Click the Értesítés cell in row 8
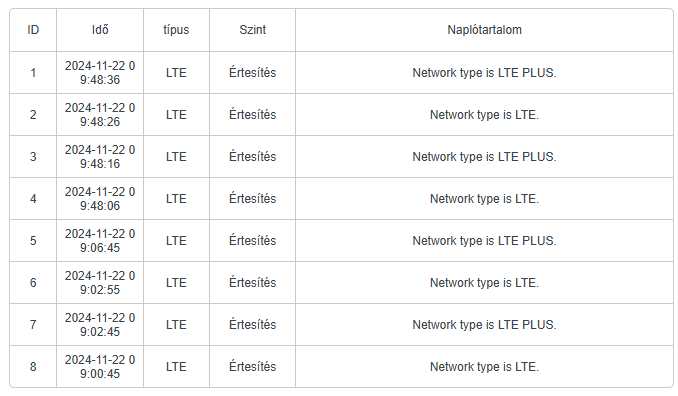The height and width of the screenshot is (396, 678). pyautogui.click(x=253, y=366)
